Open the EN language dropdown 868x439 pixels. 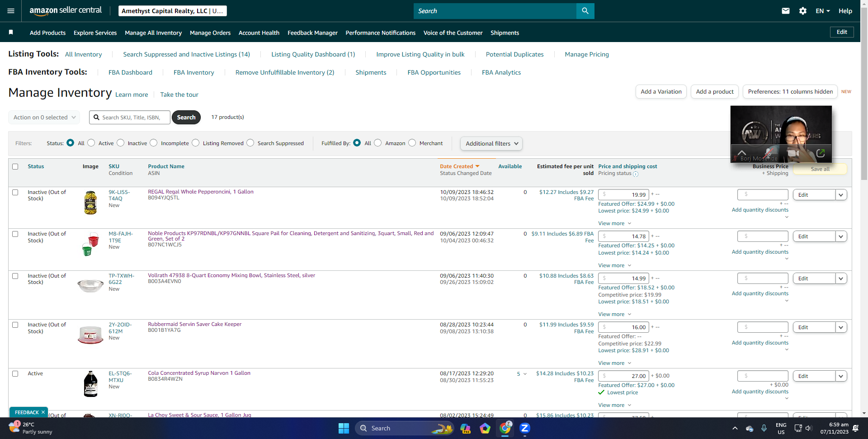(823, 11)
